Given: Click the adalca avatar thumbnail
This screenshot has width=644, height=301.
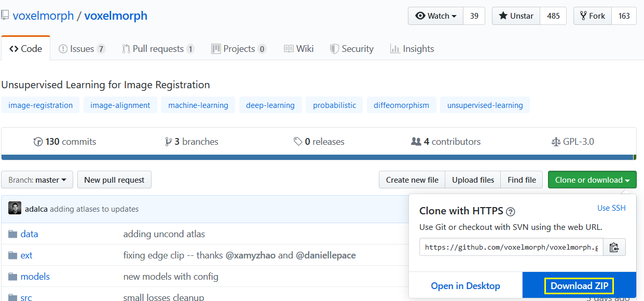Looking at the screenshot, I should 15,209.
